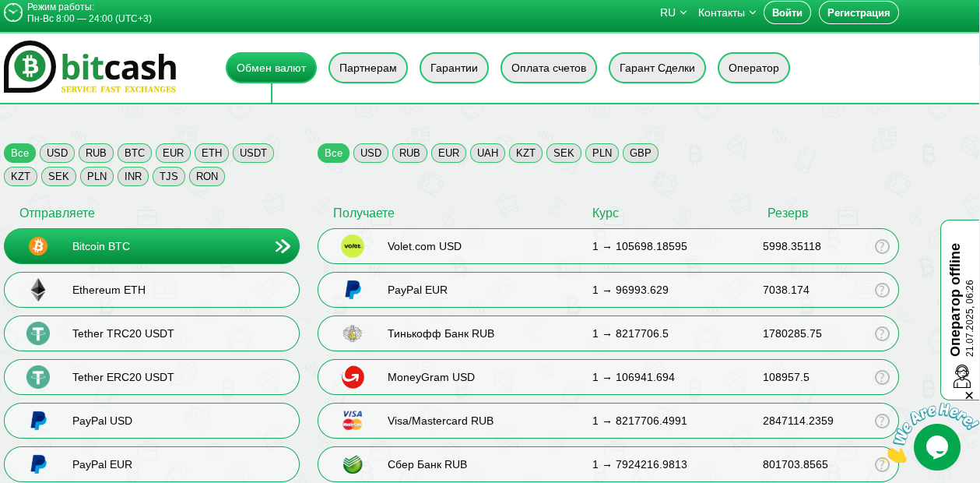The width and height of the screenshot is (980, 483).
Task: Filter sending currencies by TJS
Action: [169, 176]
